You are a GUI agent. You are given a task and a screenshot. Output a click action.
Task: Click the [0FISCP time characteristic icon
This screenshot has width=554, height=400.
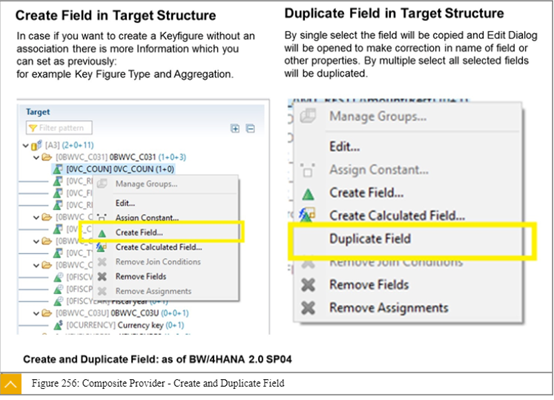(x=58, y=289)
